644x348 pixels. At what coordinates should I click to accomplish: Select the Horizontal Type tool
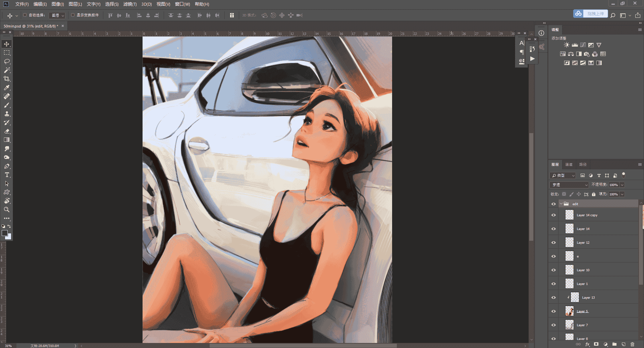7,175
